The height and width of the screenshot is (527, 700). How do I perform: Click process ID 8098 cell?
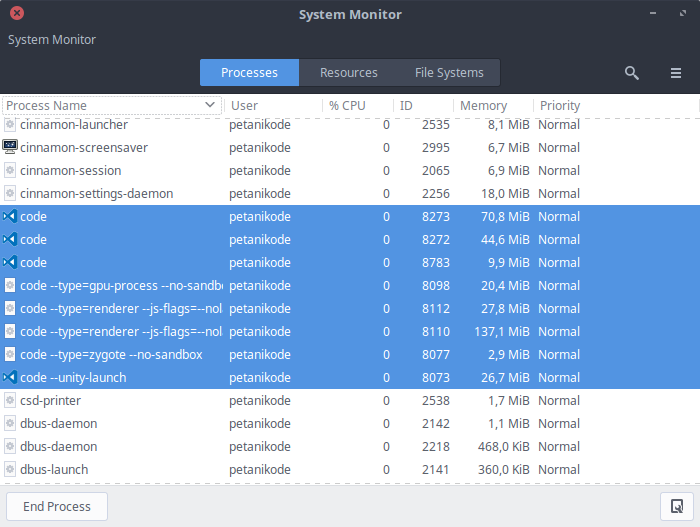[x=436, y=285]
